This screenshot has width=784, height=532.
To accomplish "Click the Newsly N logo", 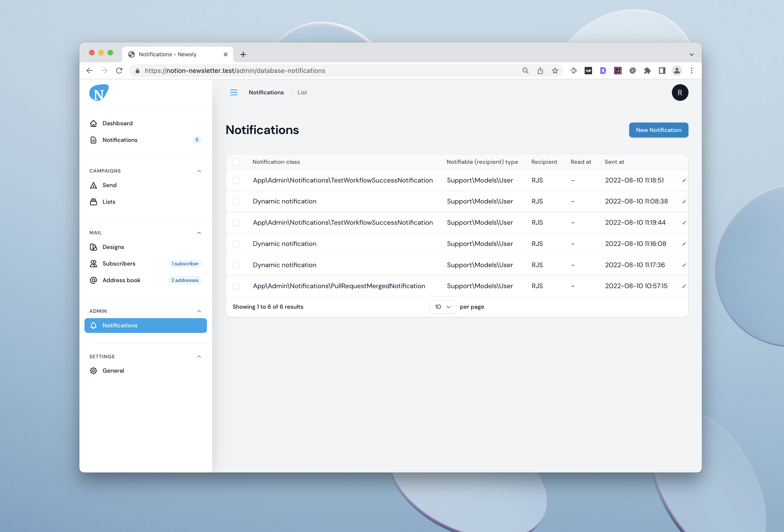I will point(99,93).
